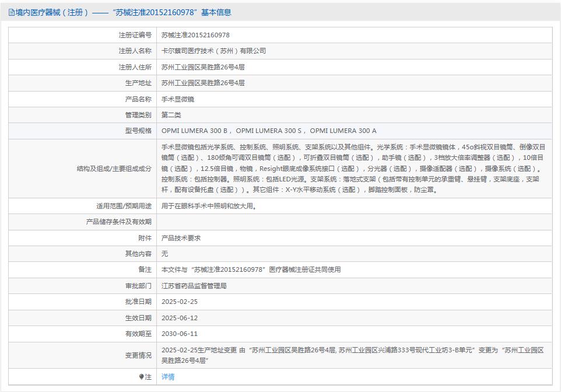Image resolution: width=561 pixels, height=392 pixels.
Task: Click the 其他内容 label
Action: 138,254
